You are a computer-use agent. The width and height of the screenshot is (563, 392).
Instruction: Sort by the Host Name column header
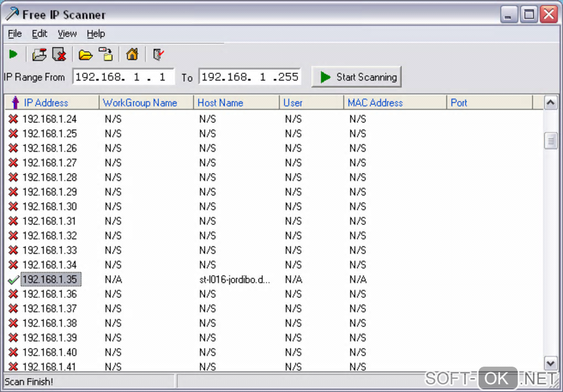[236, 103]
